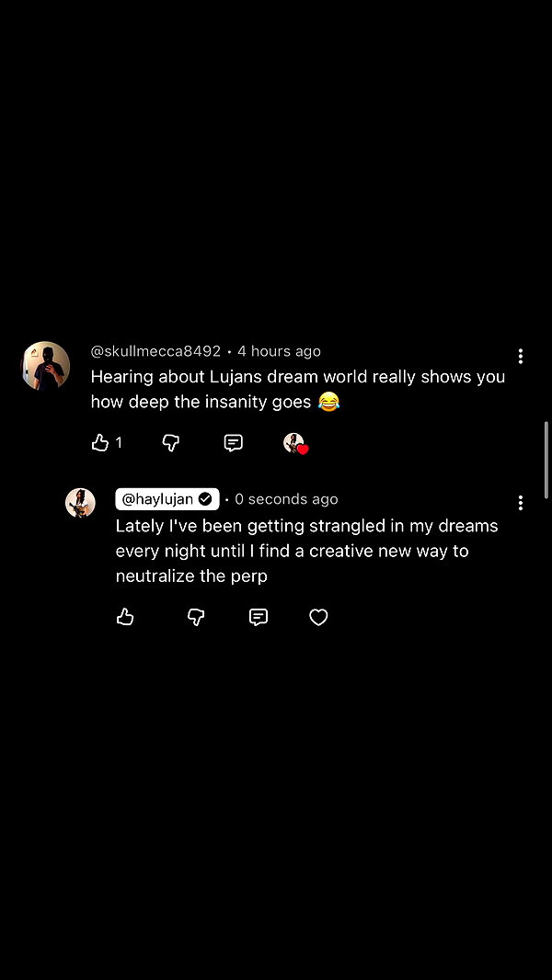Tap the creator heart badge on skullmecca8492's comment

[x=295, y=443]
